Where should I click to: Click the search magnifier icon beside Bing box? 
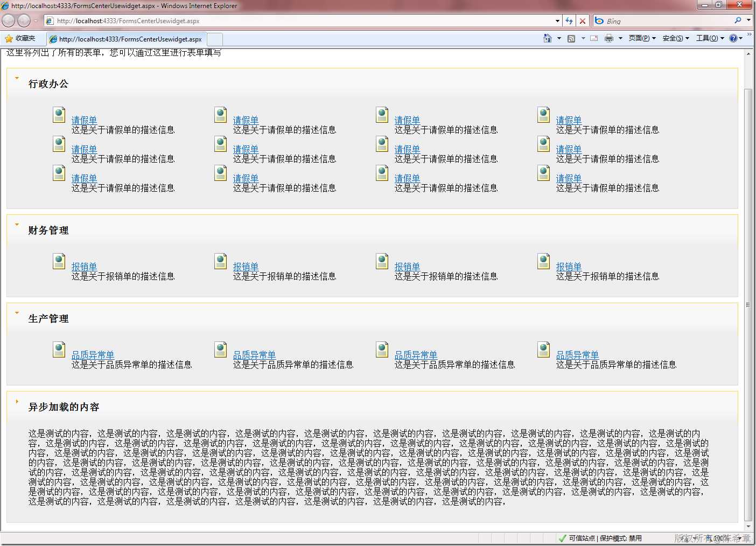click(x=738, y=20)
